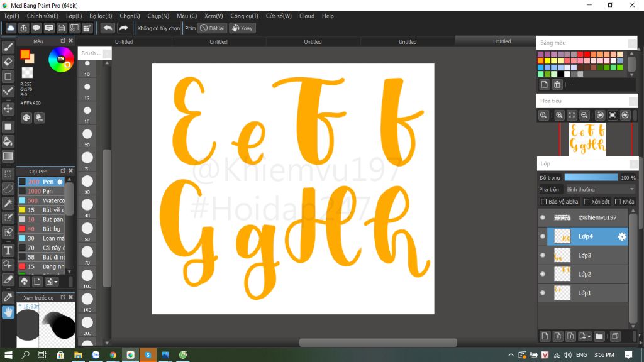Select the Operation tool

click(x=8, y=265)
